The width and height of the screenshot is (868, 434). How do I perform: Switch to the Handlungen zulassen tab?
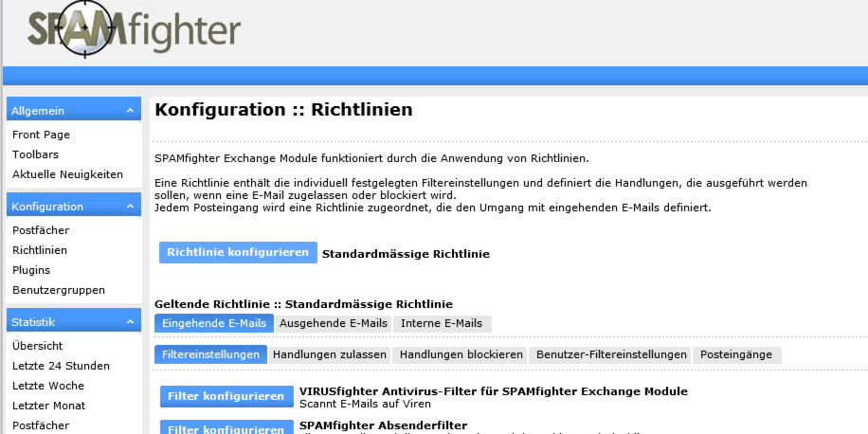(330, 354)
